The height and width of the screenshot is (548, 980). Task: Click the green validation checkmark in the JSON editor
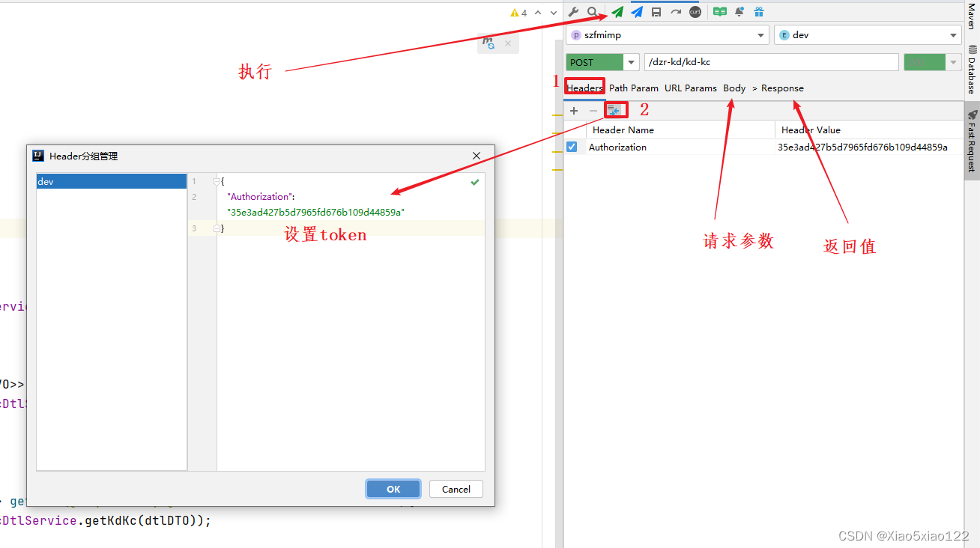coord(474,182)
